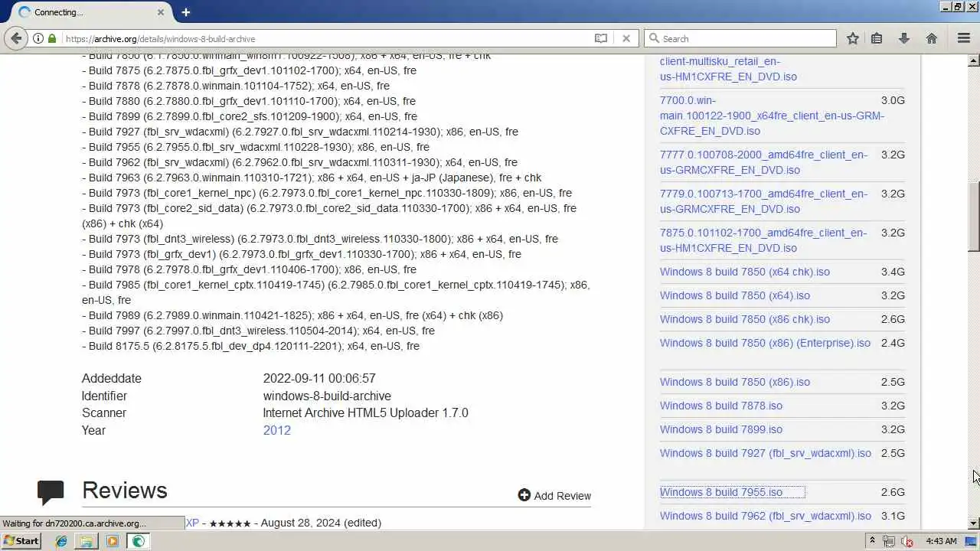Click the 4:43 AM clock
Image resolution: width=980 pixels, height=551 pixels.
[941, 541]
